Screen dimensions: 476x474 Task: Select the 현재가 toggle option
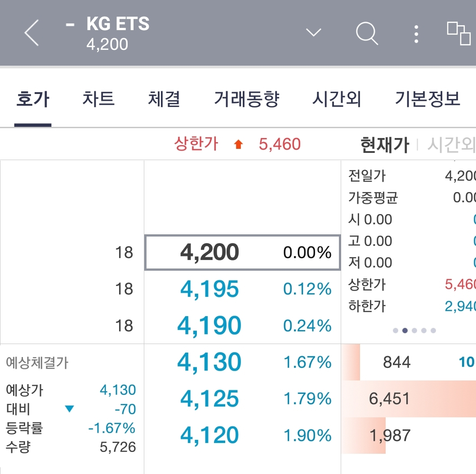(385, 144)
